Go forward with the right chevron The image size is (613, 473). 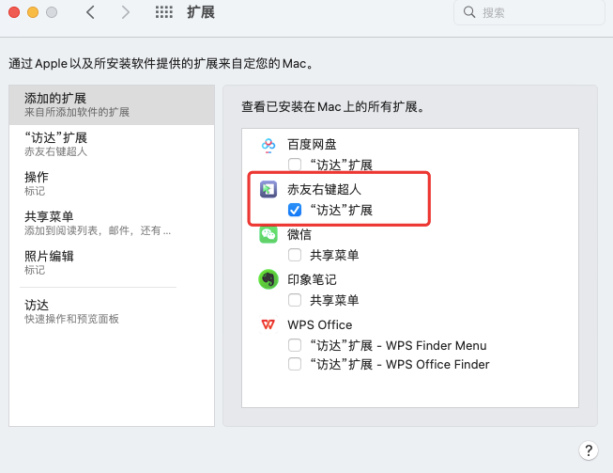click(125, 12)
